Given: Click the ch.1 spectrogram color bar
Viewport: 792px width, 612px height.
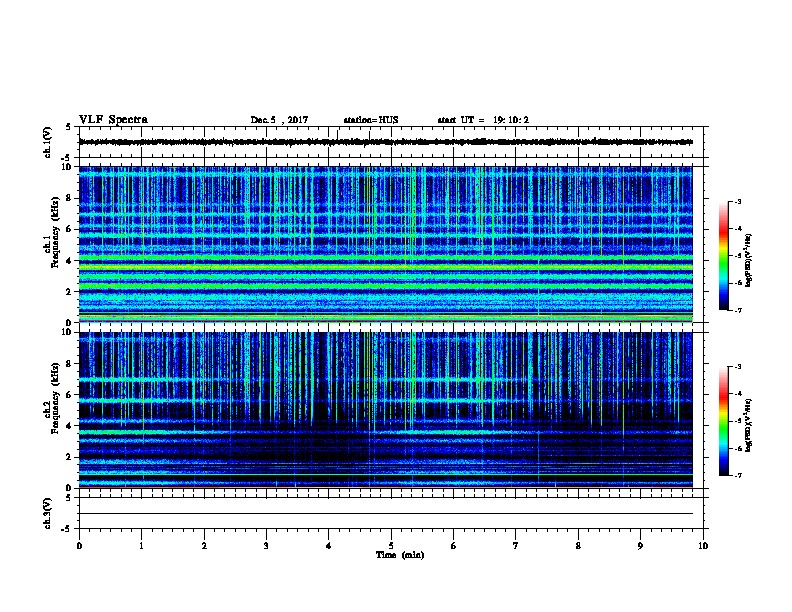Looking at the screenshot, I should point(724,256).
